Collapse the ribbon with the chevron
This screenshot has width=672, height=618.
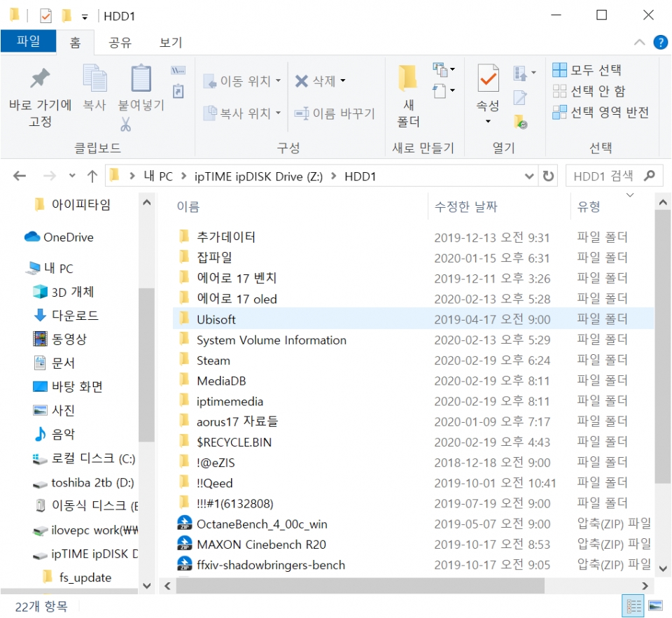(x=640, y=41)
